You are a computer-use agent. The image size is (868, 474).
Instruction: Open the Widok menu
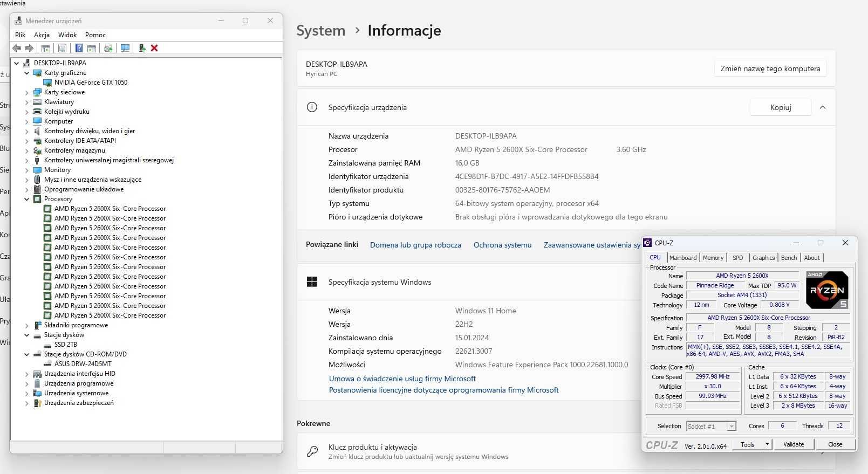coord(67,35)
